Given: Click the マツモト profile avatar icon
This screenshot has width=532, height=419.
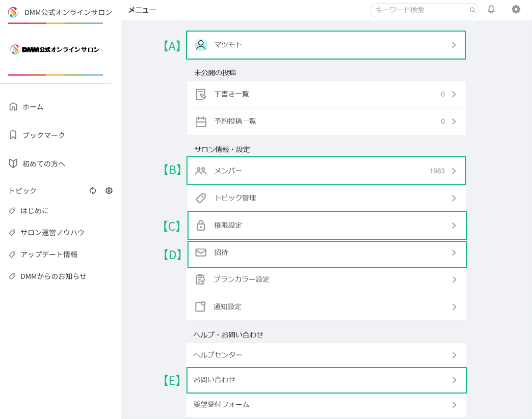Looking at the screenshot, I should tap(201, 45).
